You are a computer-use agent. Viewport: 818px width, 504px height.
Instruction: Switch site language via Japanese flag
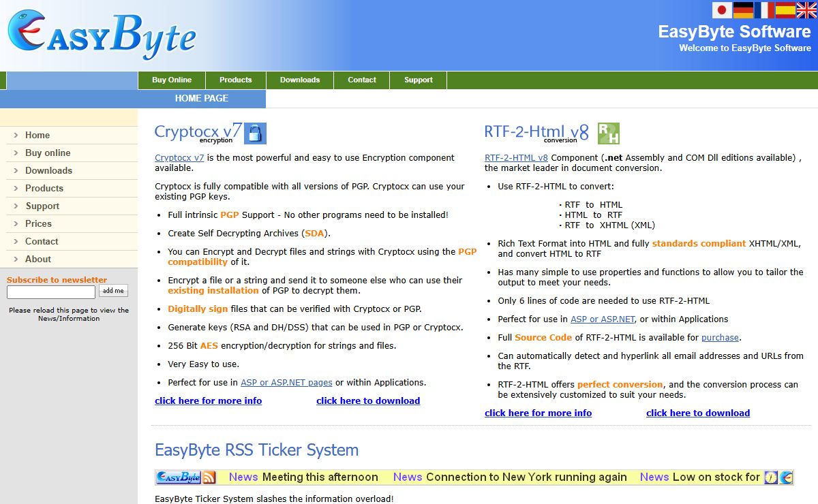(x=722, y=10)
